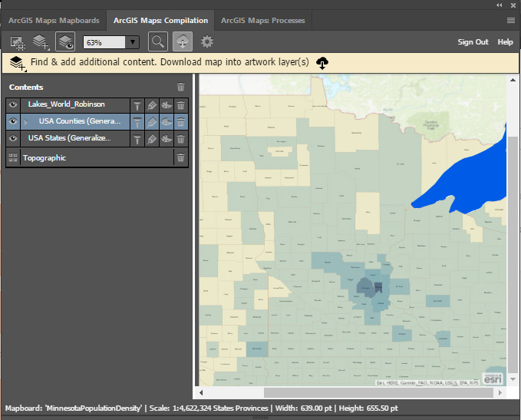Zoom to USA Counties layer extent
This screenshot has width=521, height=420.
pyautogui.click(x=167, y=122)
